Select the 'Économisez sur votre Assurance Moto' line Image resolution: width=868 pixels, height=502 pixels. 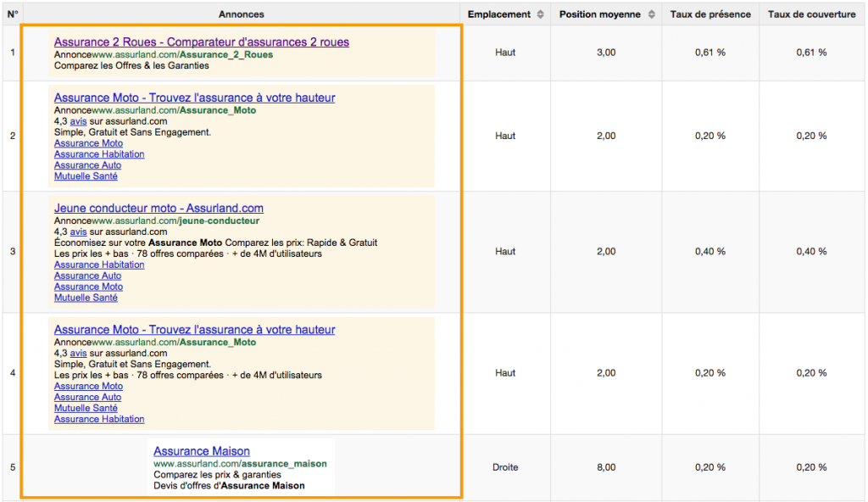point(215,243)
